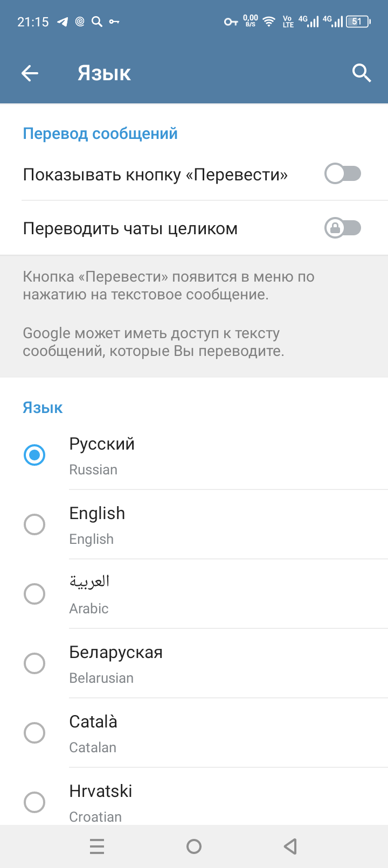388x868 pixels.
Task: Tap the Wi-Fi status icon
Action: coord(268,22)
